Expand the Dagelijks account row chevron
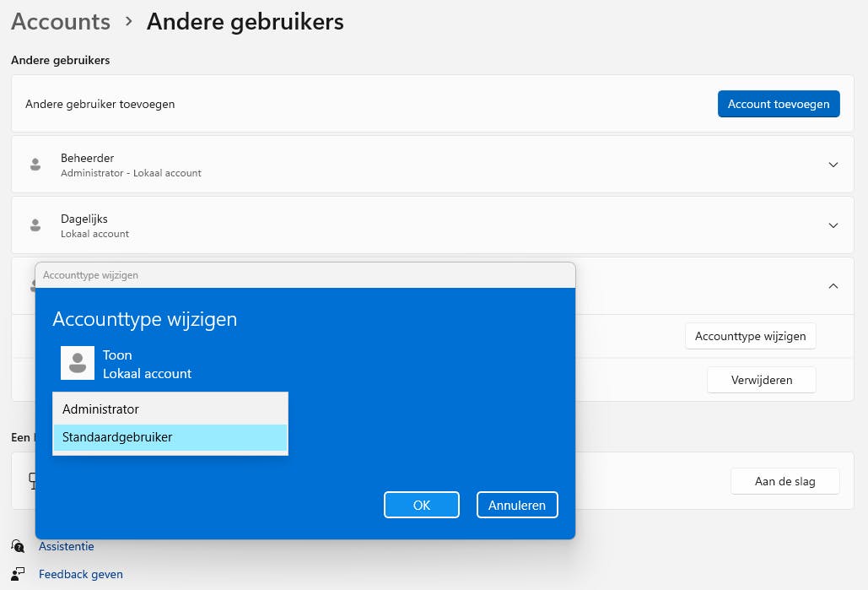The width and height of the screenshot is (868, 590). point(833,225)
